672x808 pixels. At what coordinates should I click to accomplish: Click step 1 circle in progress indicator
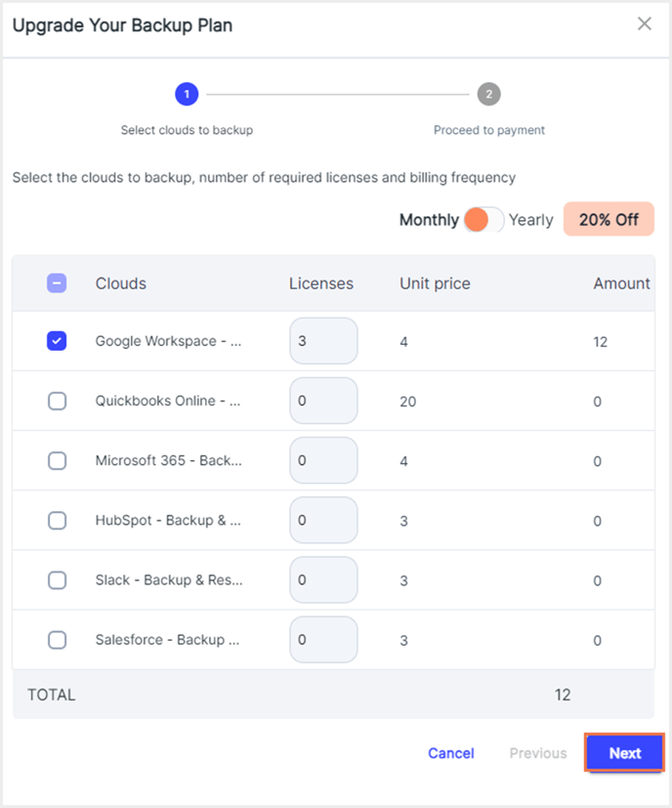pyautogui.click(x=187, y=95)
